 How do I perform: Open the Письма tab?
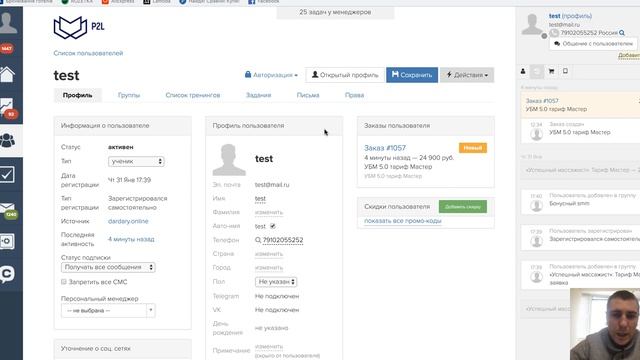click(308, 95)
